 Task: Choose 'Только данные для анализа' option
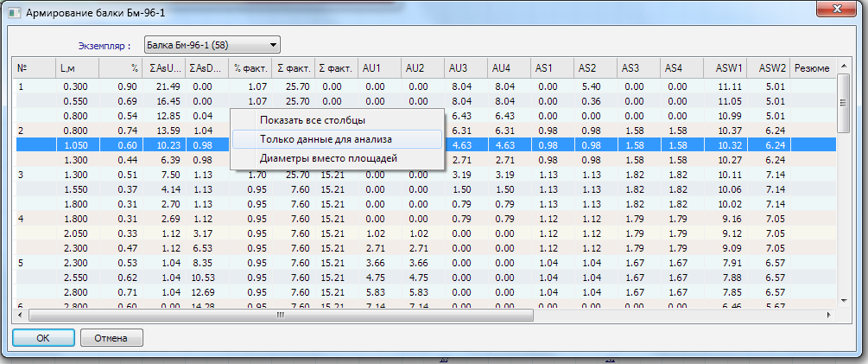(x=325, y=139)
